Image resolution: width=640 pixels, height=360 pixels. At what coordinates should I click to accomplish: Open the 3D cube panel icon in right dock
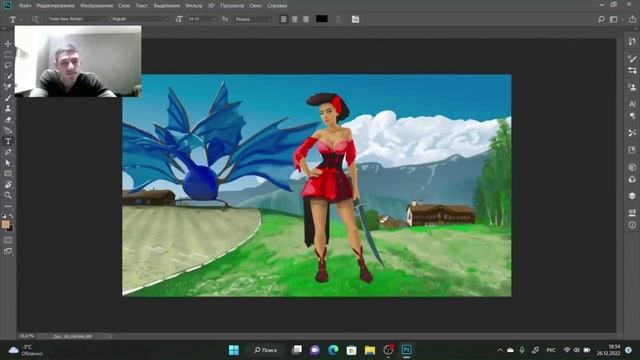(x=632, y=167)
